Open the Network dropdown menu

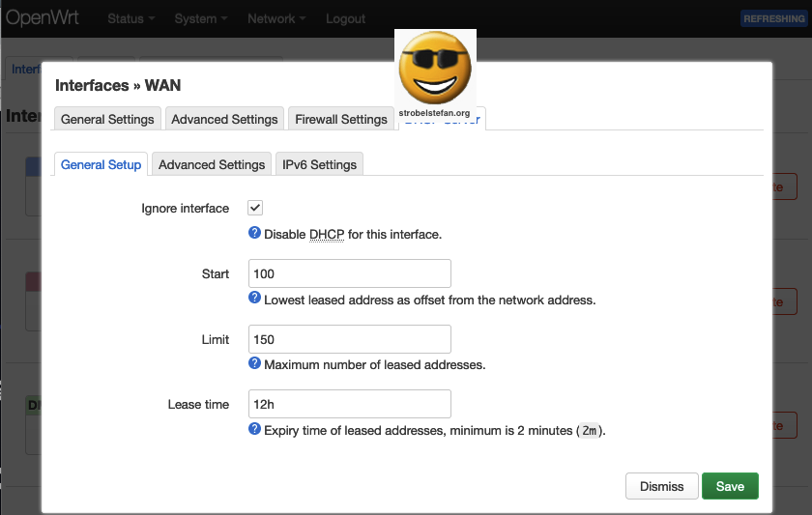click(x=276, y=18)
